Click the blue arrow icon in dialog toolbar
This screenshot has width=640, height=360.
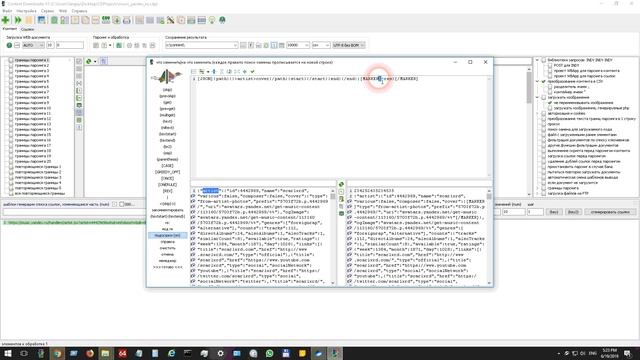214,71
